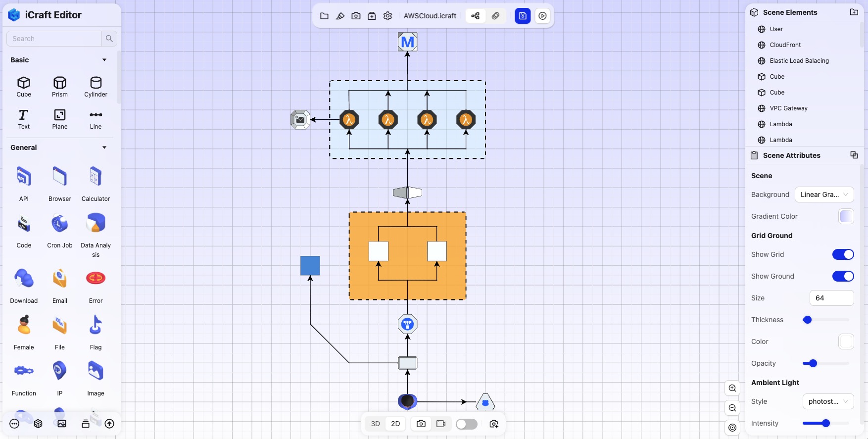Switch to 3D view
868x439 pixels.
[376, 424]
